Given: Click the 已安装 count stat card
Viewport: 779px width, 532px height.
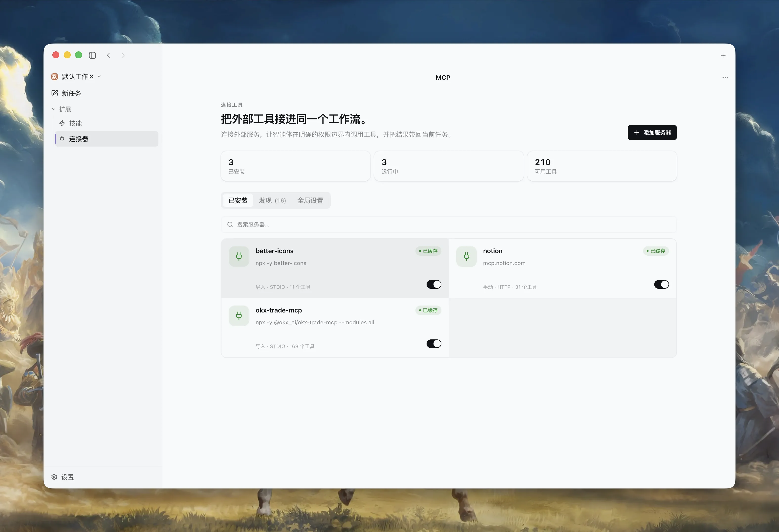Looking at the screenshot, I should click(x=296, y=166).
